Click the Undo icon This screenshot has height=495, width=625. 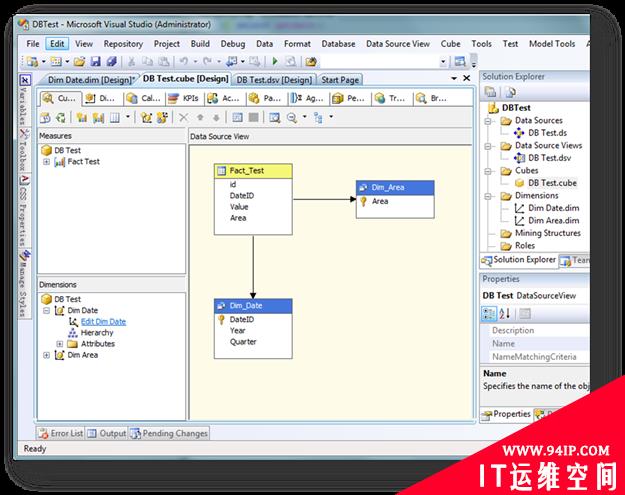point(184,61)
